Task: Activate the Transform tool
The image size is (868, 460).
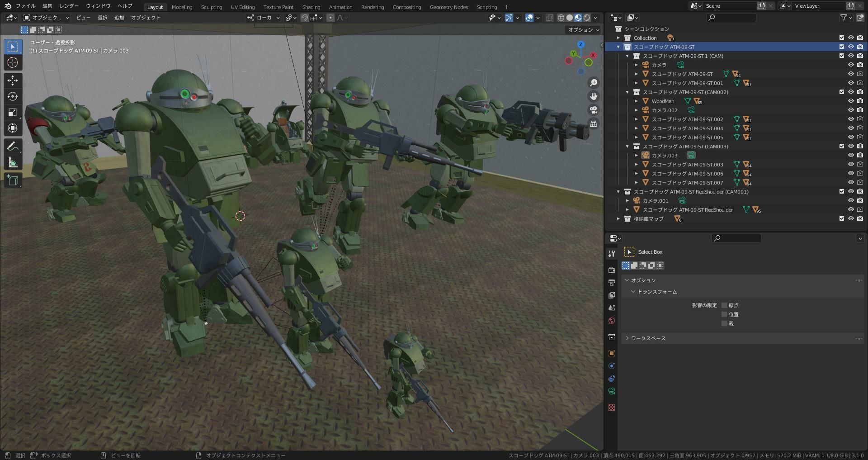Action: (13, 128)
